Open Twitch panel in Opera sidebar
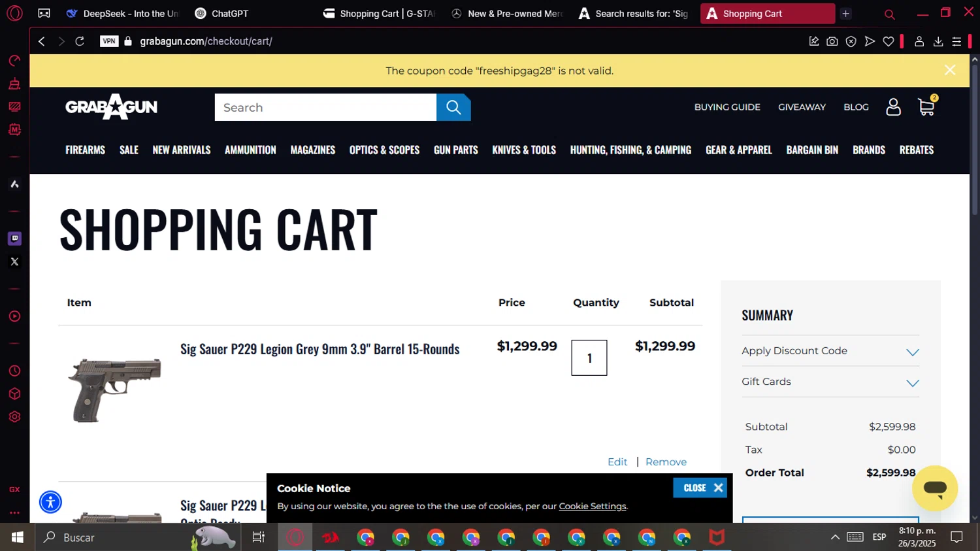 (x=14, y=239)
